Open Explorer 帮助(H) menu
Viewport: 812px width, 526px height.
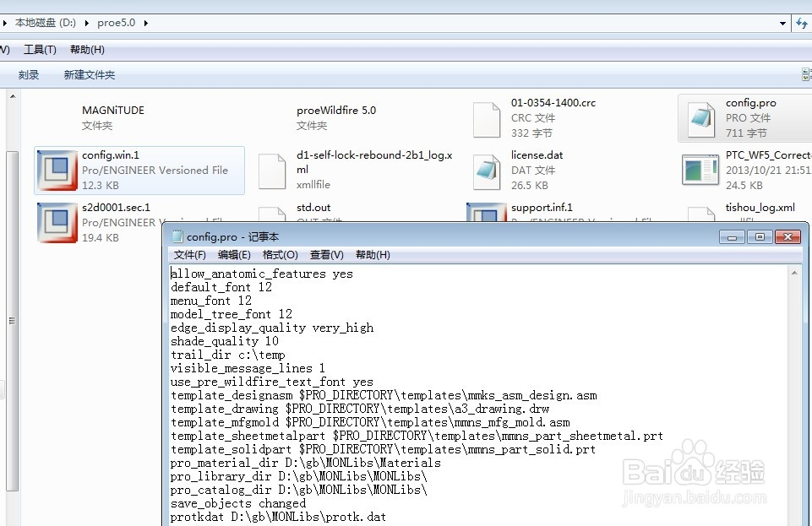[x=87, y=50]
